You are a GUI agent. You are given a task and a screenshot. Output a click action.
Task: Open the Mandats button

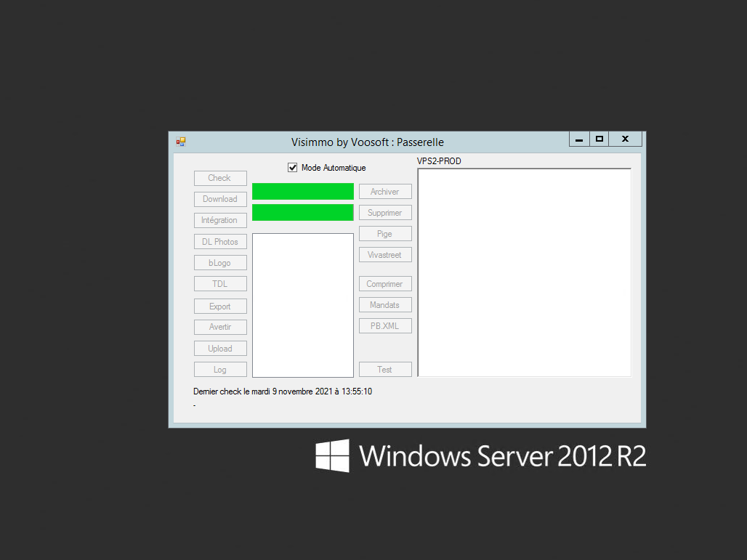[x=385, y=305]
